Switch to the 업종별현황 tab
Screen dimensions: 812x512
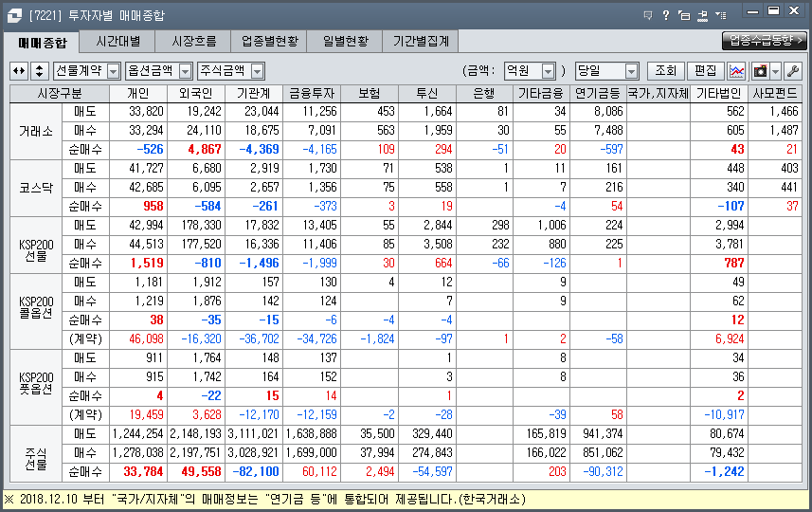[269, 41]
